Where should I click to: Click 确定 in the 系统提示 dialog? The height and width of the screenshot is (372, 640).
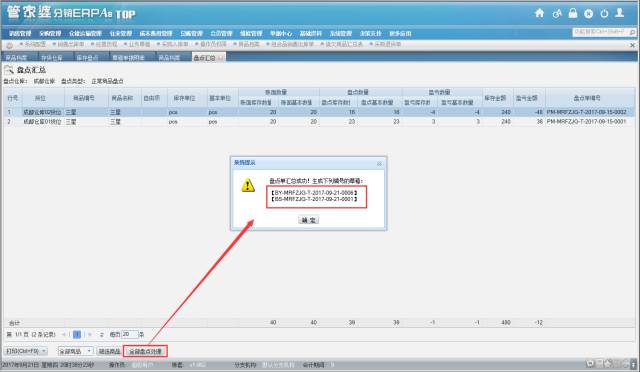[x=309, y=220]
